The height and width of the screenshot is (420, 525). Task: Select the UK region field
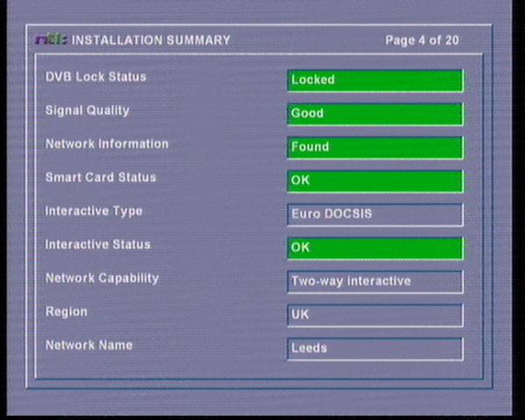point(374,315)
